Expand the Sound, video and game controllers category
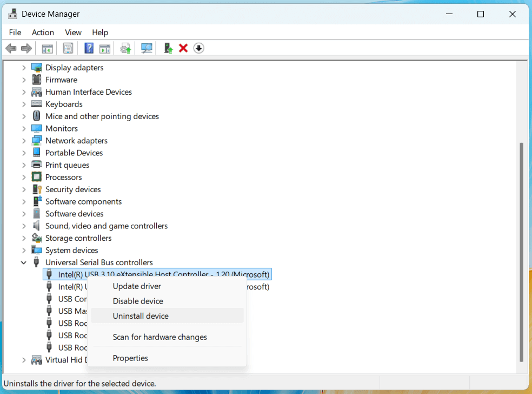Screen dimensions: 532x394 (23, 226)
